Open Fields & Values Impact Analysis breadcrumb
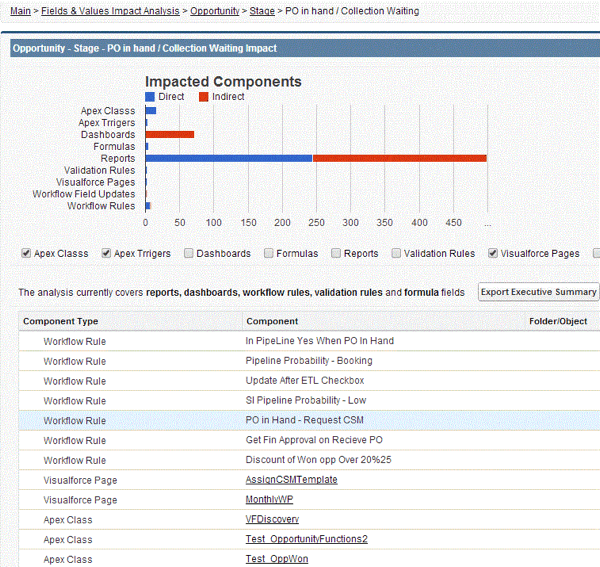This screenshot has height=567, width=600. click(110, 11)
